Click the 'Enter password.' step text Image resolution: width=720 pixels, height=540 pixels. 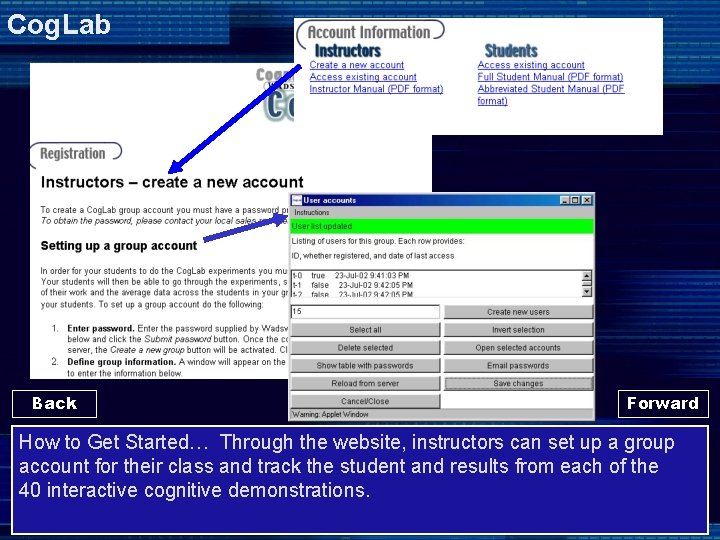click(x=101, y=328)
